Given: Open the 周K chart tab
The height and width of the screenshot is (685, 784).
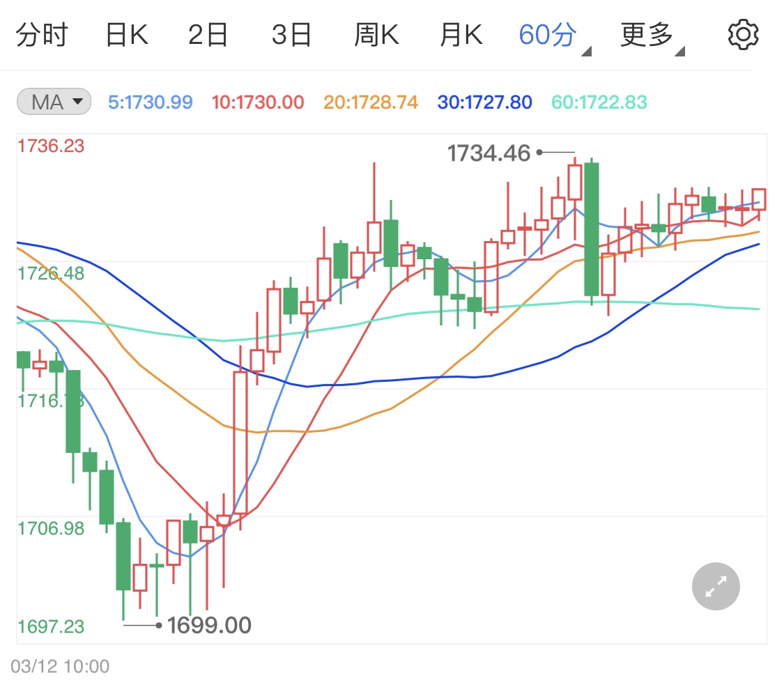Looking at the screenshot, I should 376,35.
